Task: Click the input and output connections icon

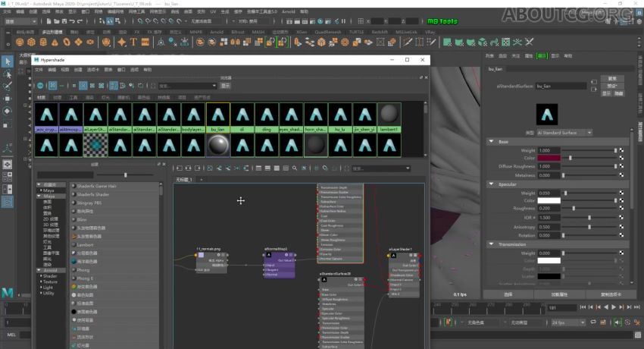Action: [x=189, y=168]
